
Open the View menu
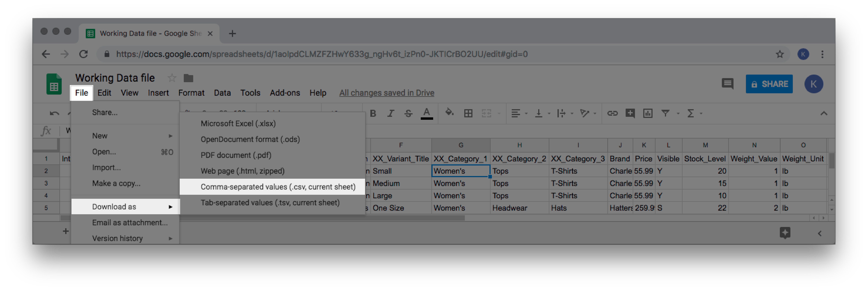coord(129,93)
